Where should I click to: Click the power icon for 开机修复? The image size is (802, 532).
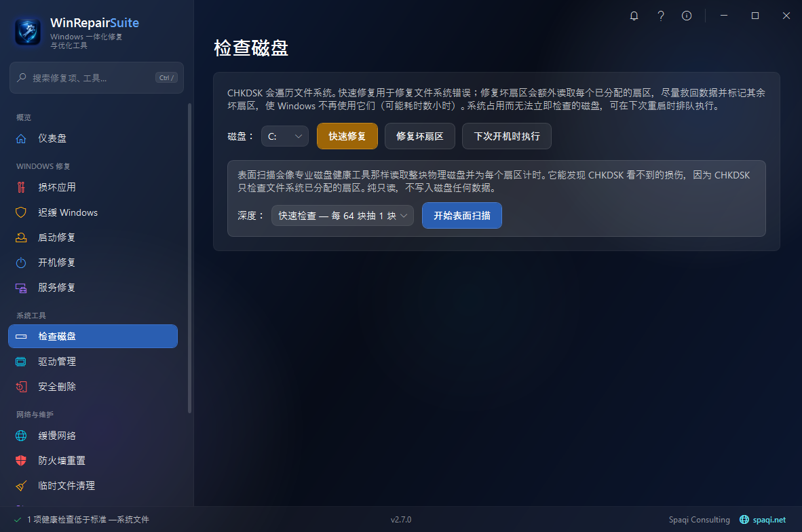(x=21, y=263)
